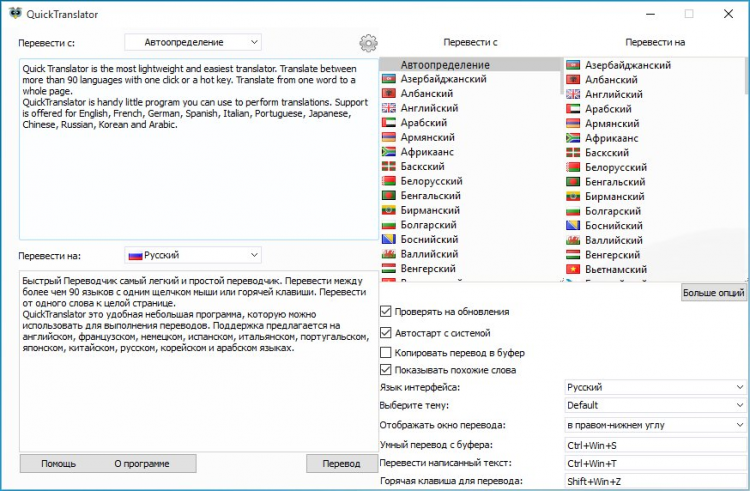The width and height of the screenshot is (750, 491).
Task: Click Баскский flag in source language list
Action: pyautogui.click(x=388, y=167)
